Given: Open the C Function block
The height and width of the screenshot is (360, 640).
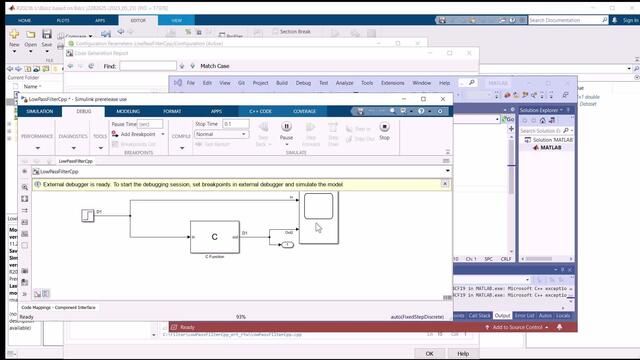Looking at the screenshot, I should (215, 237).
